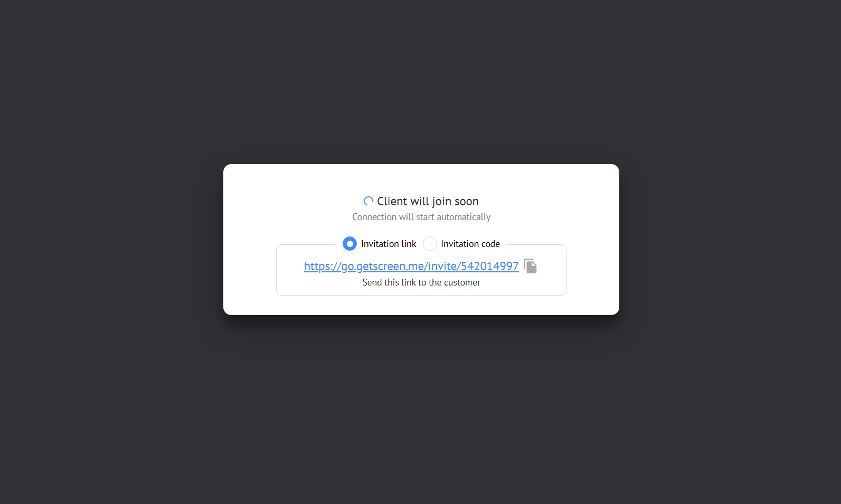841x504 pixels.
Task: Click the word Client in the dialog title
Action: [392, 201]
